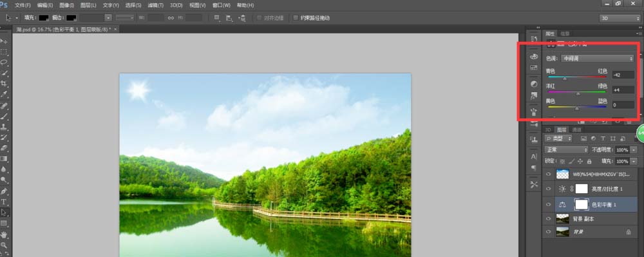This screenshot has height=257, width=644.
Task: Click the link width and height chain icon
Action: point(171,18)
